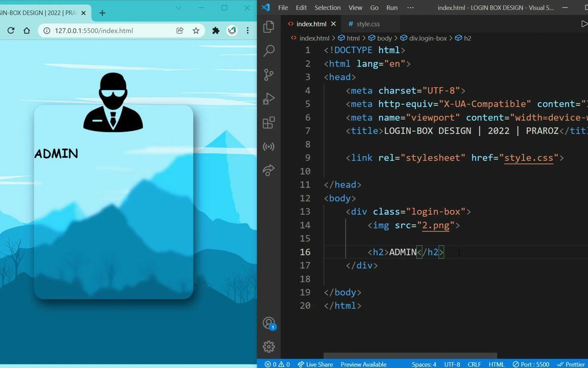Viewport: 588px width, 368px height.
Task: Open the View menu
Action: (355, 7)
